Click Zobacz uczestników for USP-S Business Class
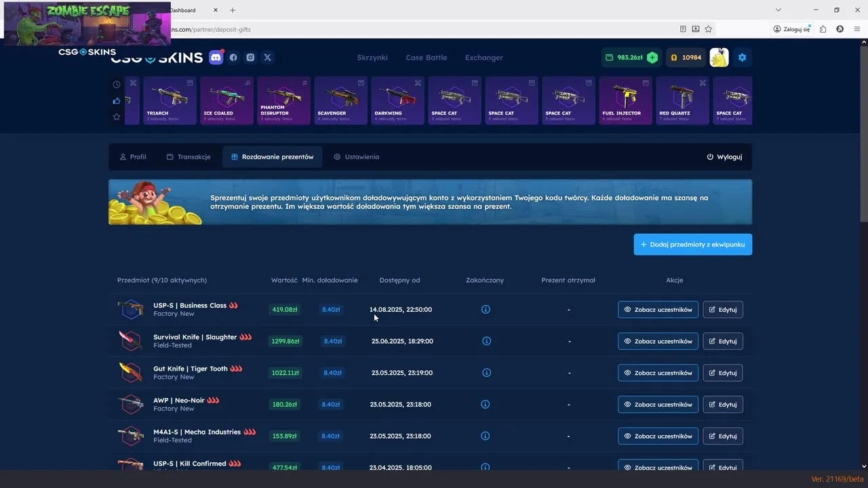The width and height of the screenshot is (868, 488). [658, 310]
